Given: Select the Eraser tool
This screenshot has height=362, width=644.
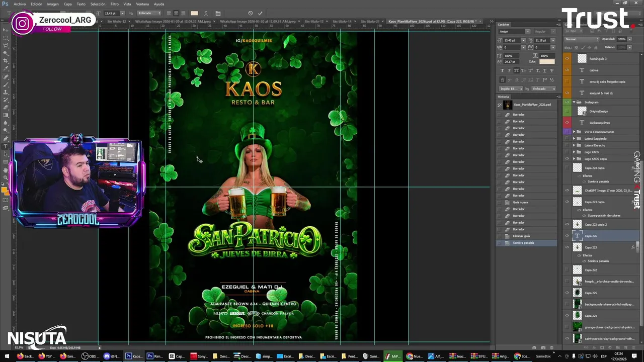Looking at the screenshot, I should pos(6,108).
